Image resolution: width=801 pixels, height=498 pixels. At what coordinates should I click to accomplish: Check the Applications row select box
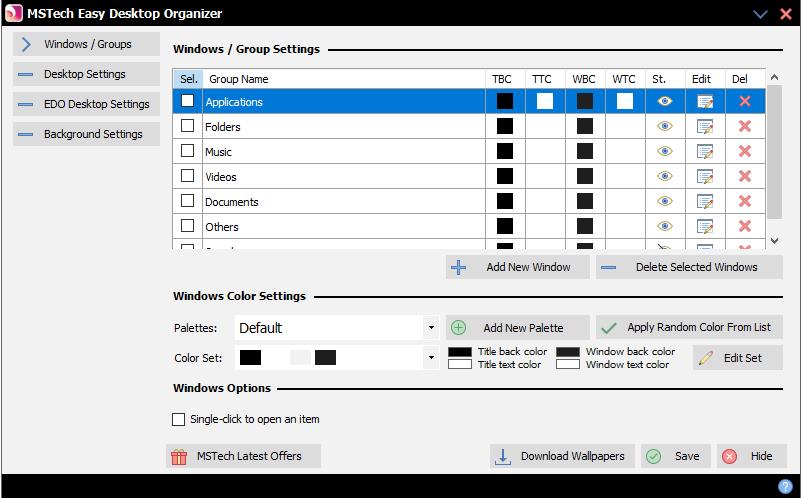click(x=187, y=101)
